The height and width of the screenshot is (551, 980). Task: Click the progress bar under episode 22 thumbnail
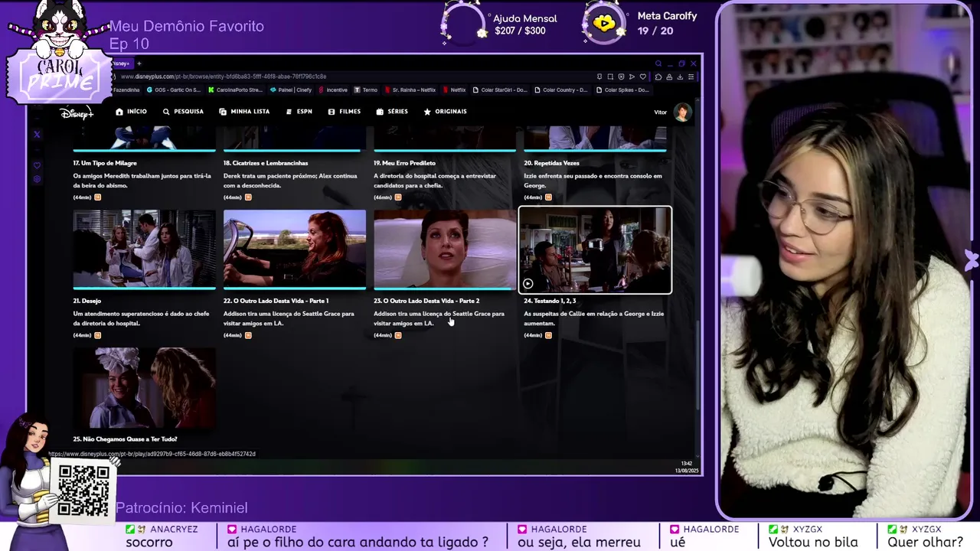click(x=295, y=288)
